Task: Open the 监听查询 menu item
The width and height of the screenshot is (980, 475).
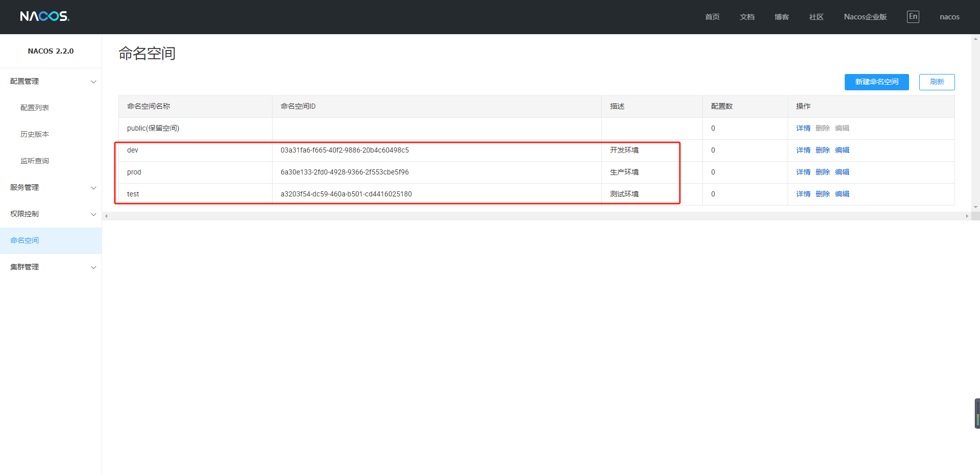Action: coord(35,161)
